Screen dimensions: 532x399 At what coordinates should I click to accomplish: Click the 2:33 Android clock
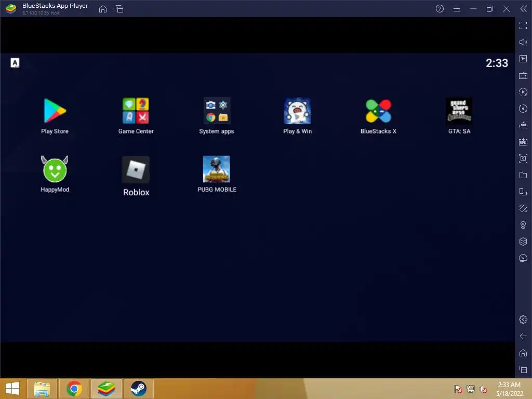[x=497, y=63]
